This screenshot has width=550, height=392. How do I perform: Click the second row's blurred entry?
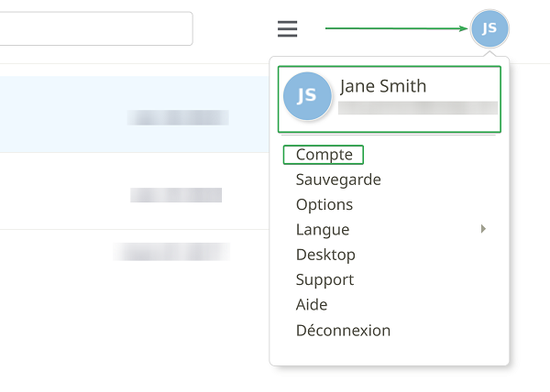(x=176, y=195)
